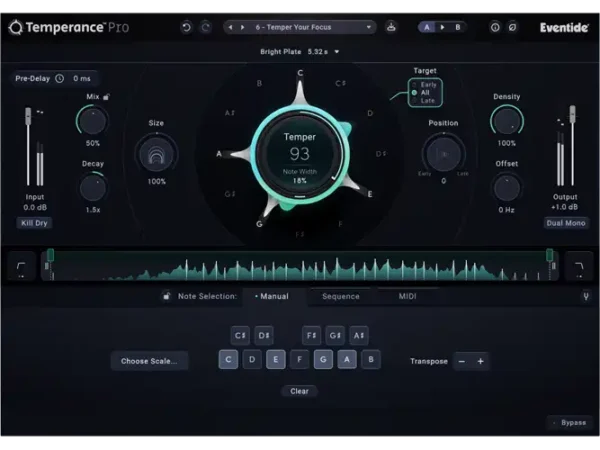The height and width of the screenshot is (450, 600).
Task: Toggle Dual Mono button
Action: 566,223
